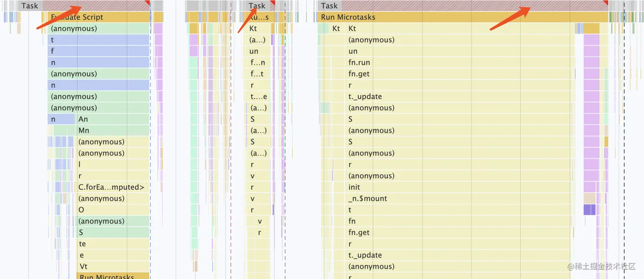Click the l frame above C.forEa...mputed>
644x279 pixels.
(113, 165)
